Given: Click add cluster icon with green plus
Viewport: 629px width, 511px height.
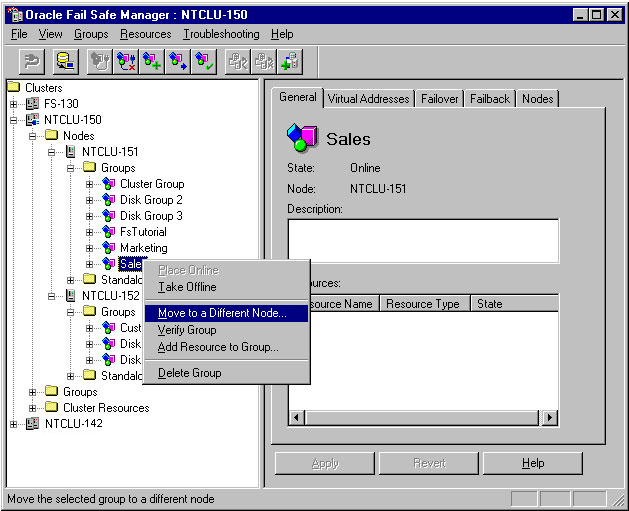Looking at the screenshot, I should (290, 62).
